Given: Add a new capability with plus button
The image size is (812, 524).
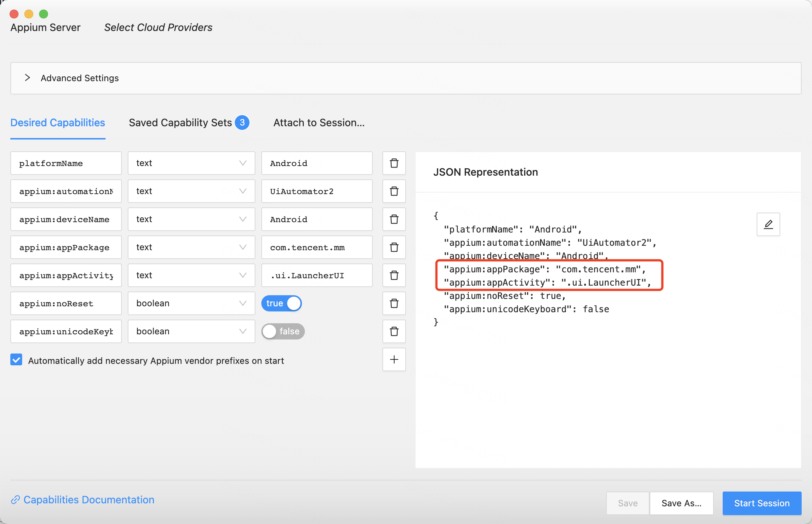Looking at the screenshot, I should [x=394, y=359].
